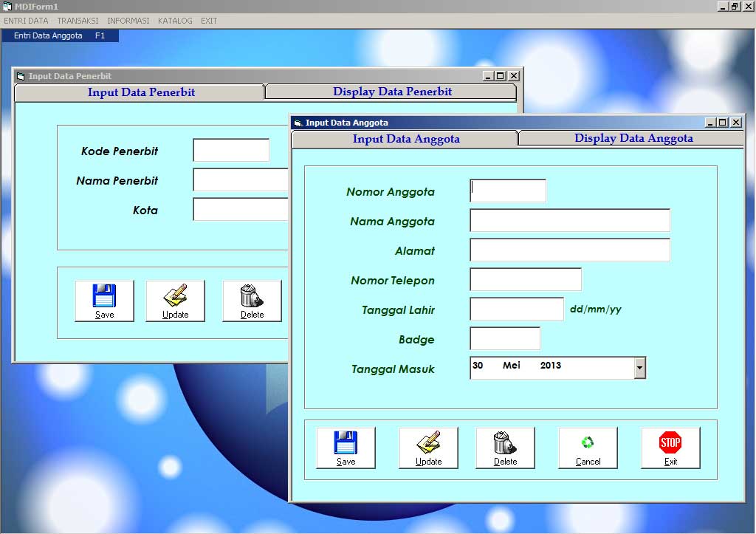Click the Delete trash icon on Anggota form

505,447
